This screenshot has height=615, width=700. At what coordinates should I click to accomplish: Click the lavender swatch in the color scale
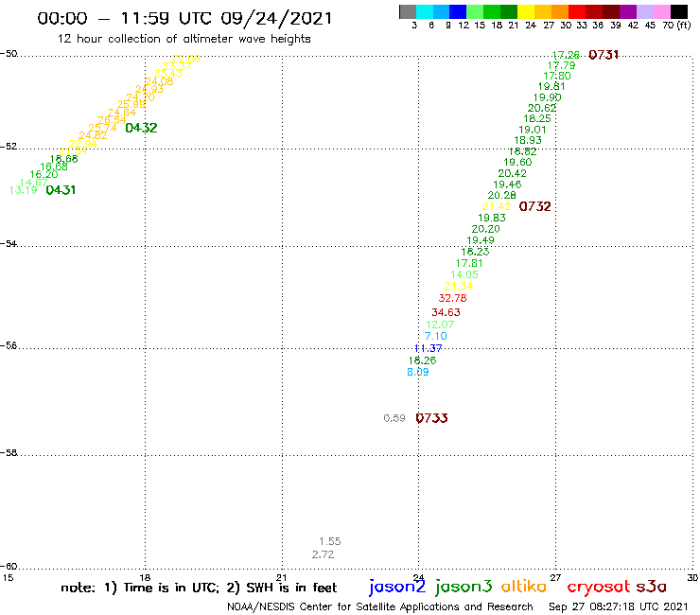click(x=644, y=11)
